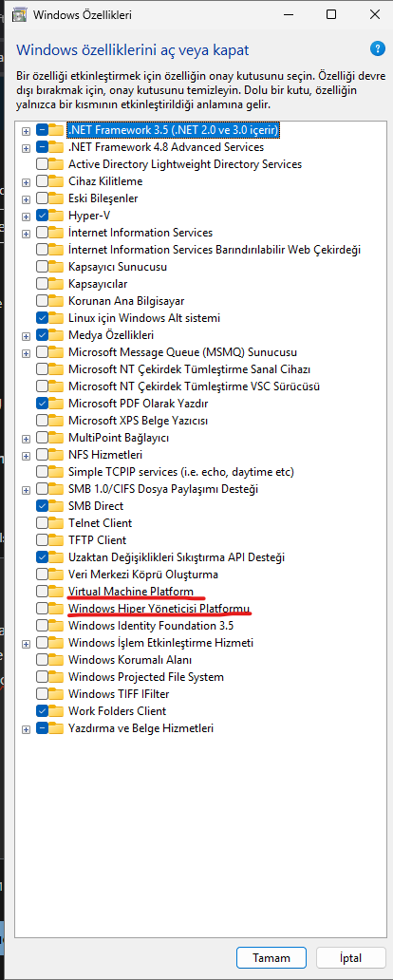Select Microsoft NT Çekirdek Tümleştirme VSC Sürücüsü

194,386
